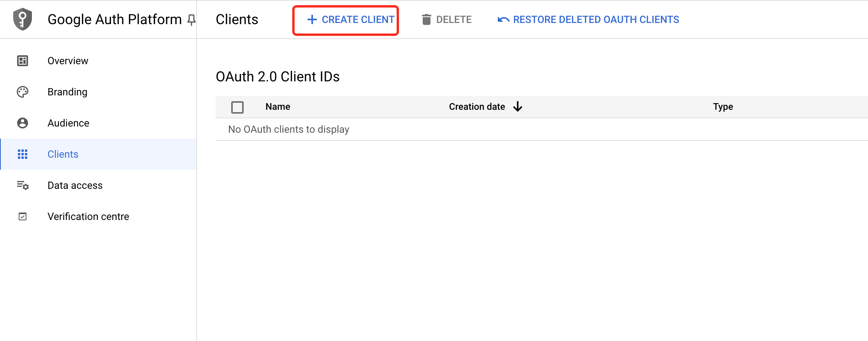This screenshot has height=341, width=868.
Task: Click the 'No OAuth clients to display' message
Action: click(x=288, y=129)
